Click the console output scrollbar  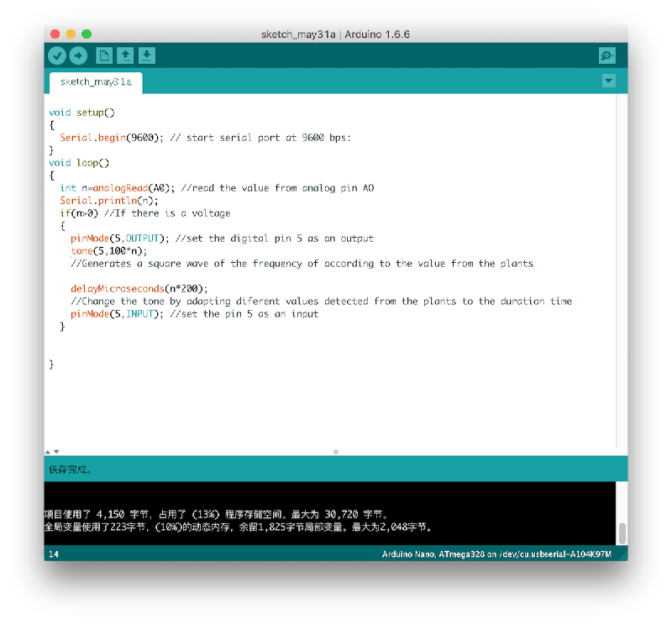click(622, 532)
